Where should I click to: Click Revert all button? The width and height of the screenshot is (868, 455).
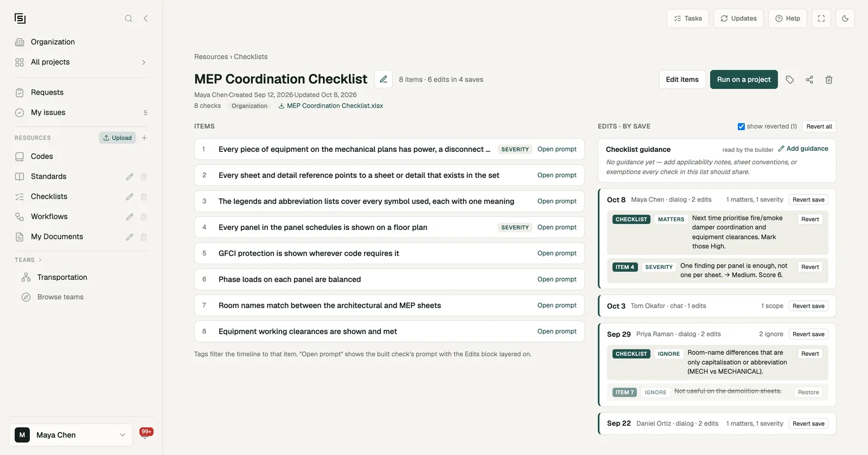819,126
